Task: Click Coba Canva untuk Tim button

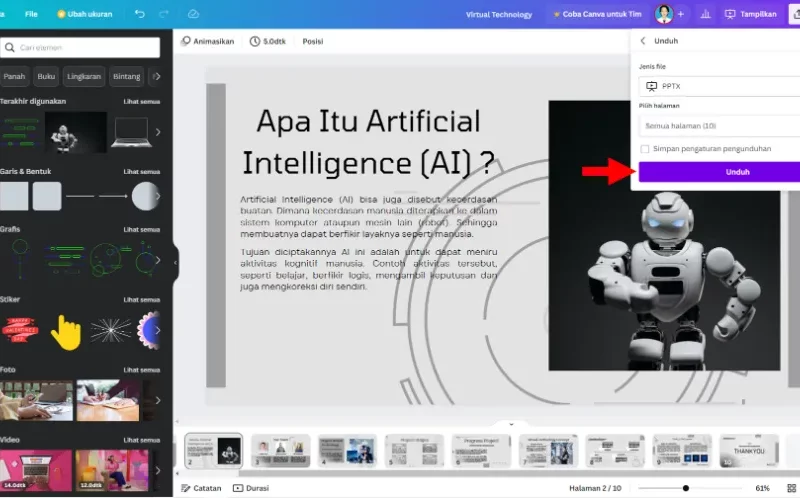Action: coord(597,14)
